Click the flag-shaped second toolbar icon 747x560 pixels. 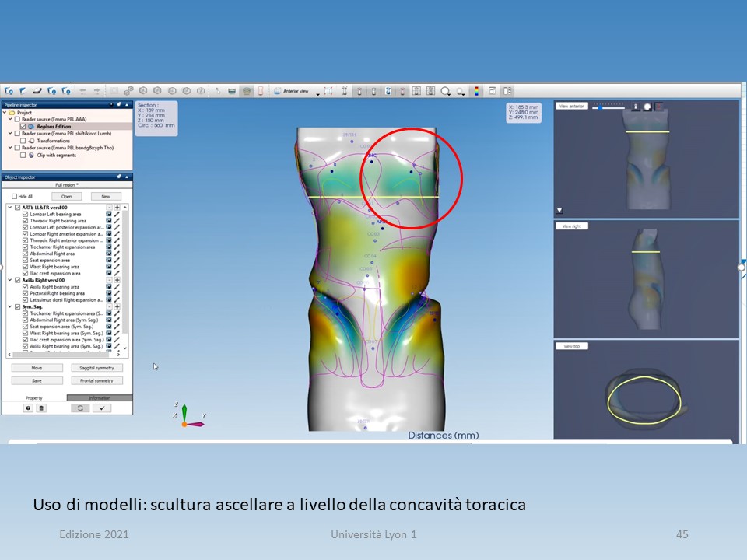click(x=23, y=91)
